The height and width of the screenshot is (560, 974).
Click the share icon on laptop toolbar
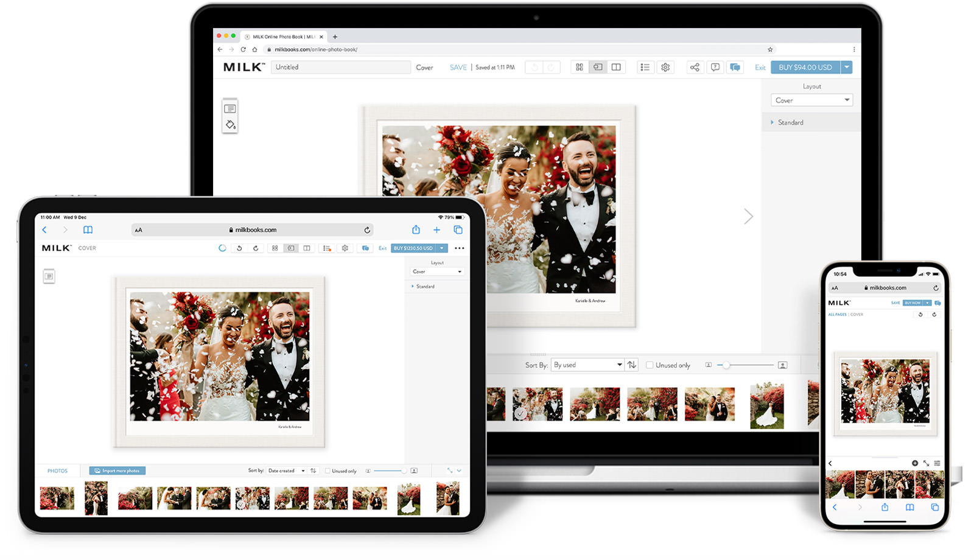pyautogui.click(x=695, y=67)
